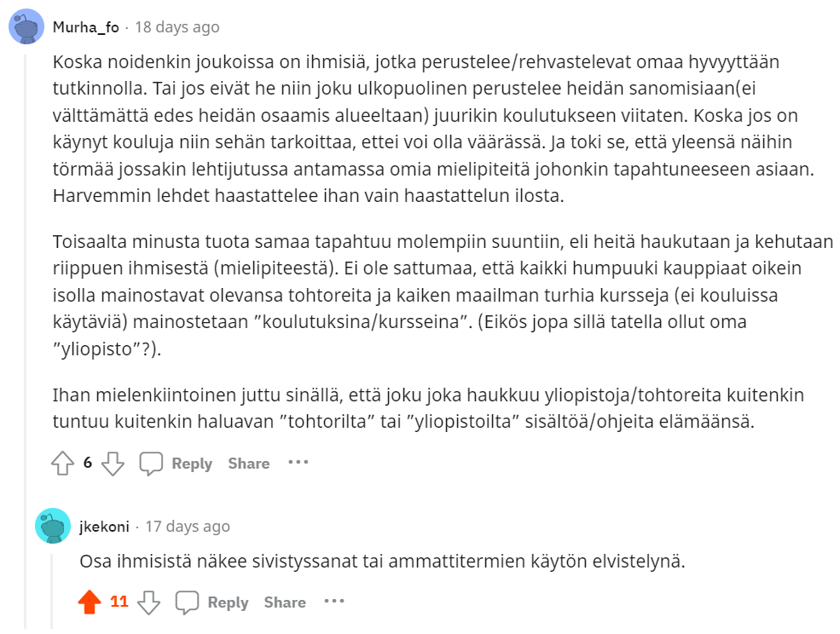
Task: Open more options for Murha_fo's comment
Action: point(298,463)
